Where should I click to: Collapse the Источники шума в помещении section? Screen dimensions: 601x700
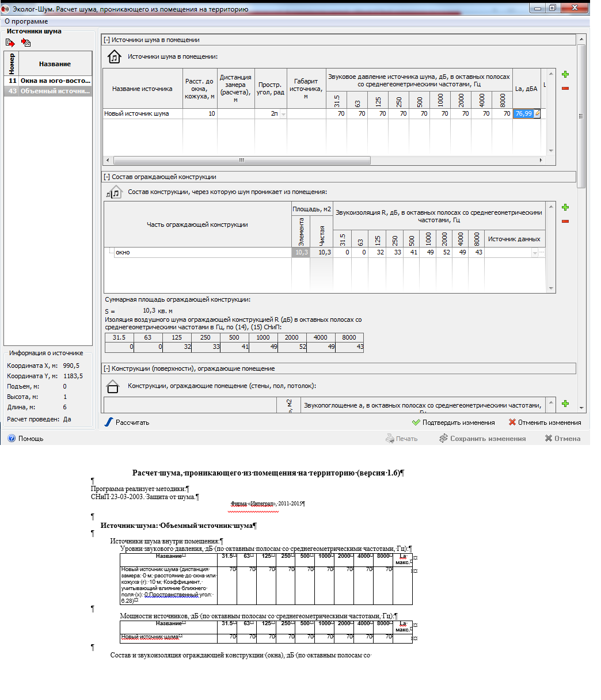click(x=106, y=40)
